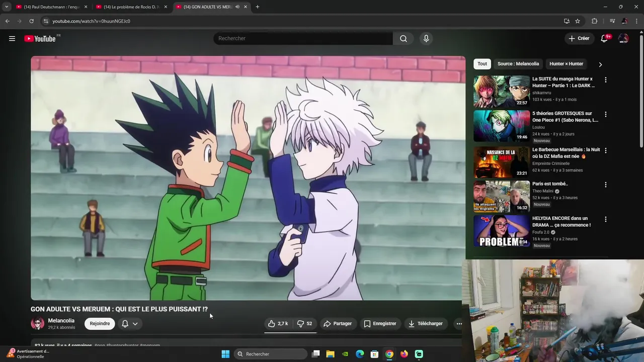Mute the GON ADULTE tab audio icon
644x362 pixels.
point(237,7)
